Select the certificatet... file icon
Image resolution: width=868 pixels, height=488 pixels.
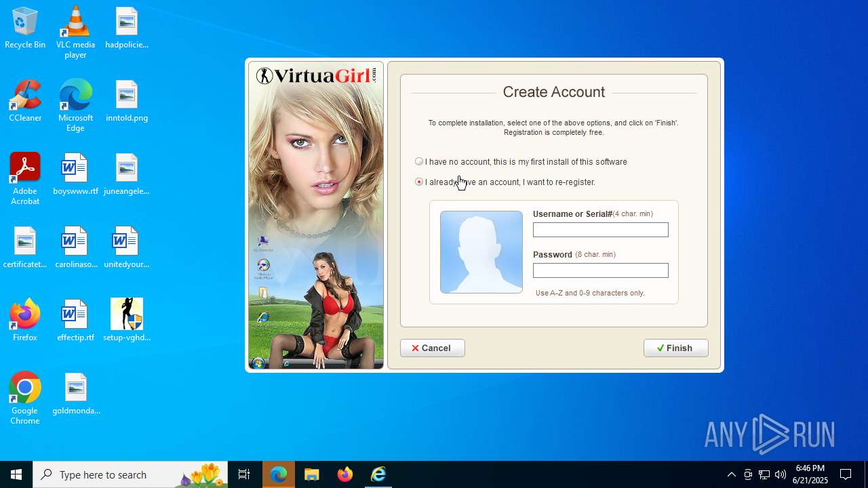pos(25,248)
